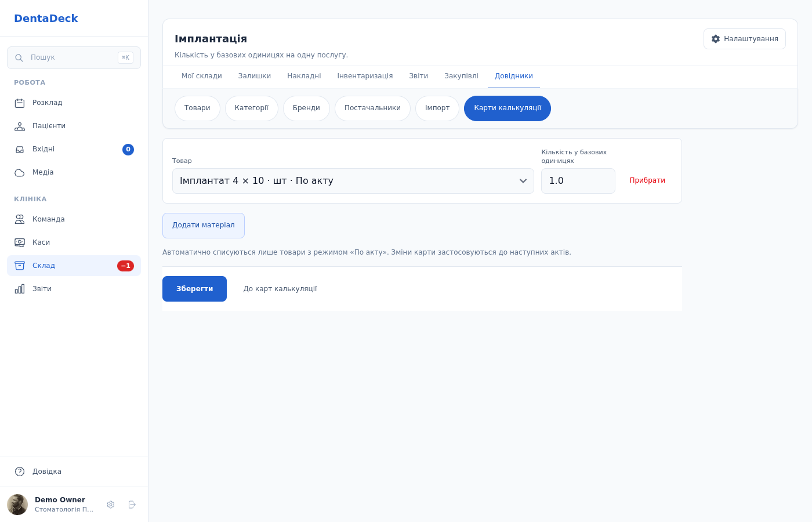
Task: Click the Додати матеріал button
Action: pyautogui.click(x=204, y=226)
